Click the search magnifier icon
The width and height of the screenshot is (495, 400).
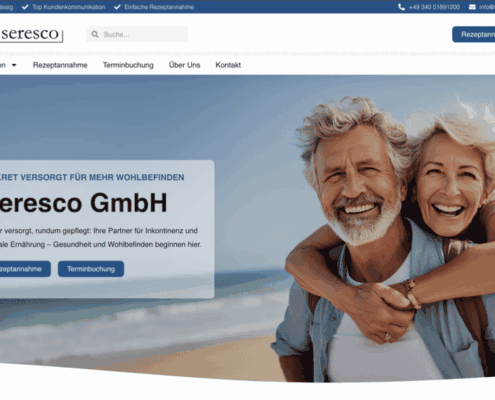(x=95, y=34)
